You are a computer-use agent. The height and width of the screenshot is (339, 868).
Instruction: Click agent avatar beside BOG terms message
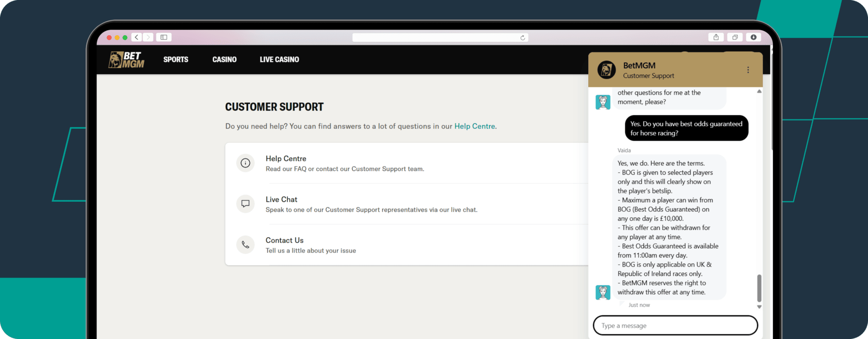point(603,292)
